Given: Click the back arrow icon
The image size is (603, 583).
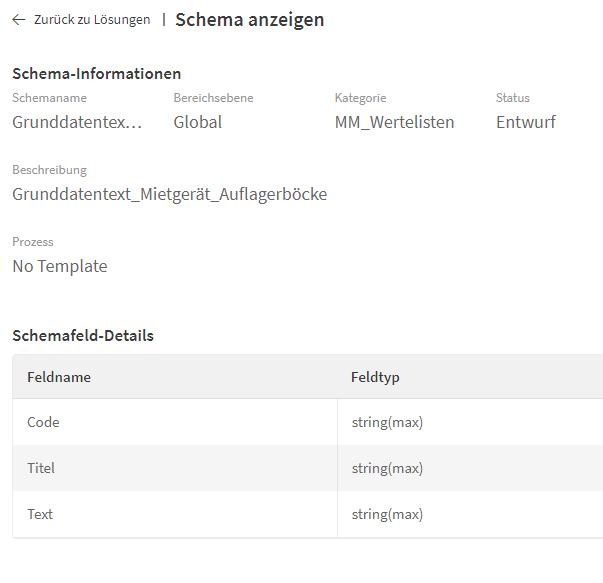Looking at the screenshot, I should [x=19, y=20].
